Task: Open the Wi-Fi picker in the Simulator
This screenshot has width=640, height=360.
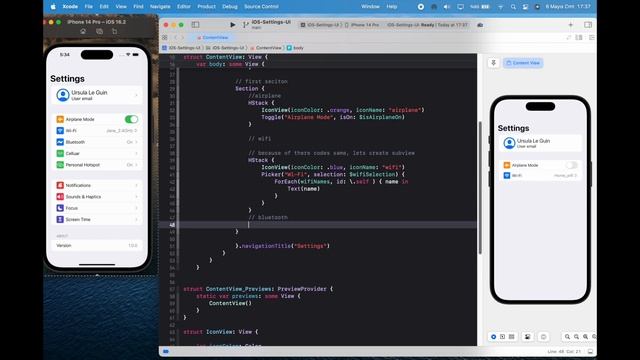Action: tap(97, 131)
